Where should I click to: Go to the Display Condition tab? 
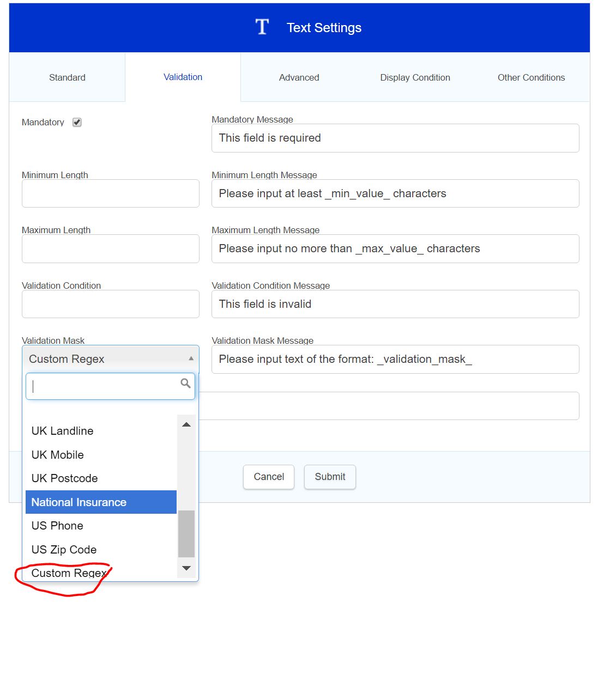[415, 77]
